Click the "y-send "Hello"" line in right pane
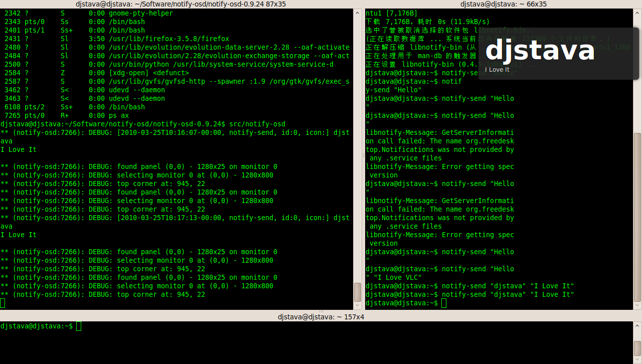This screenshot has width=642, height=364. (394, 90)
